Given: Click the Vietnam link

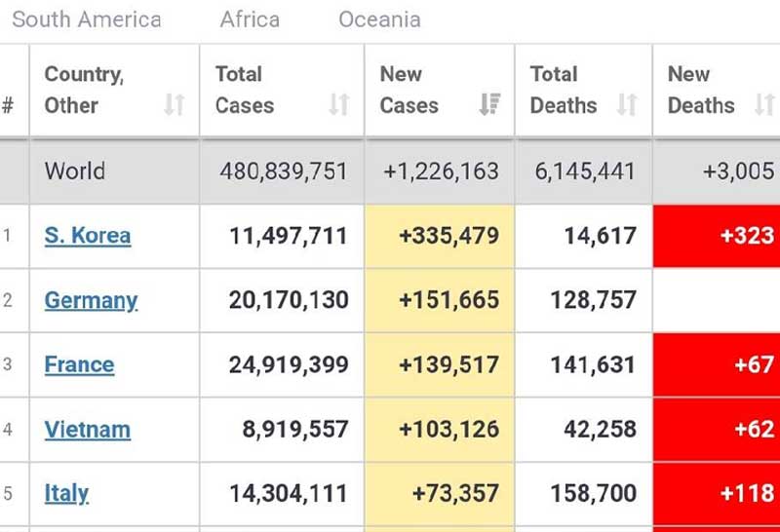Looking at the screenshot, I should pos(87,430).
